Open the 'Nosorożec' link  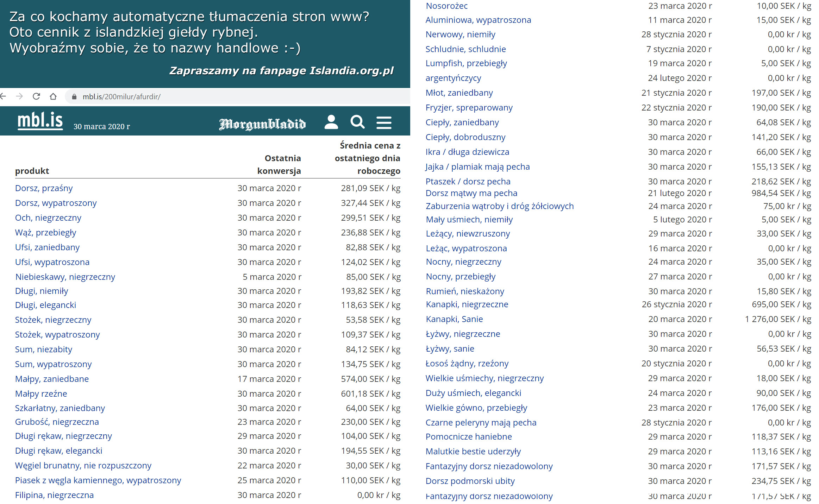pos(446,6)
